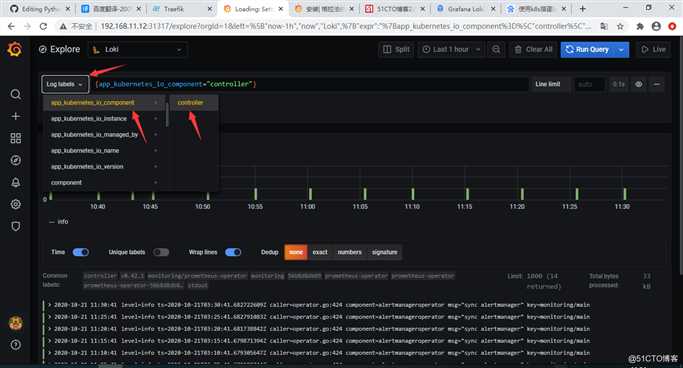Select app_kubernetes_io_name label
The image size is (683, 368).
pyautogui.click(x=104, y=151)
